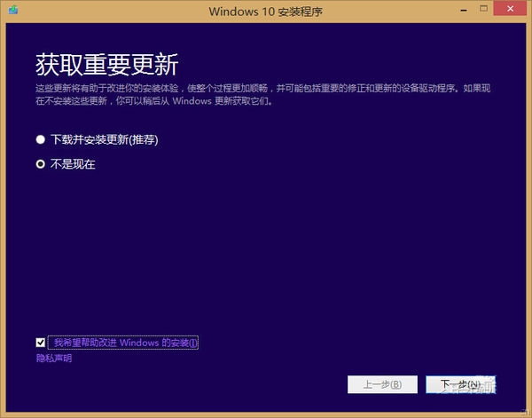Click the 获取重要更新 heading text

pyautogui.click(x=107, y=65)
